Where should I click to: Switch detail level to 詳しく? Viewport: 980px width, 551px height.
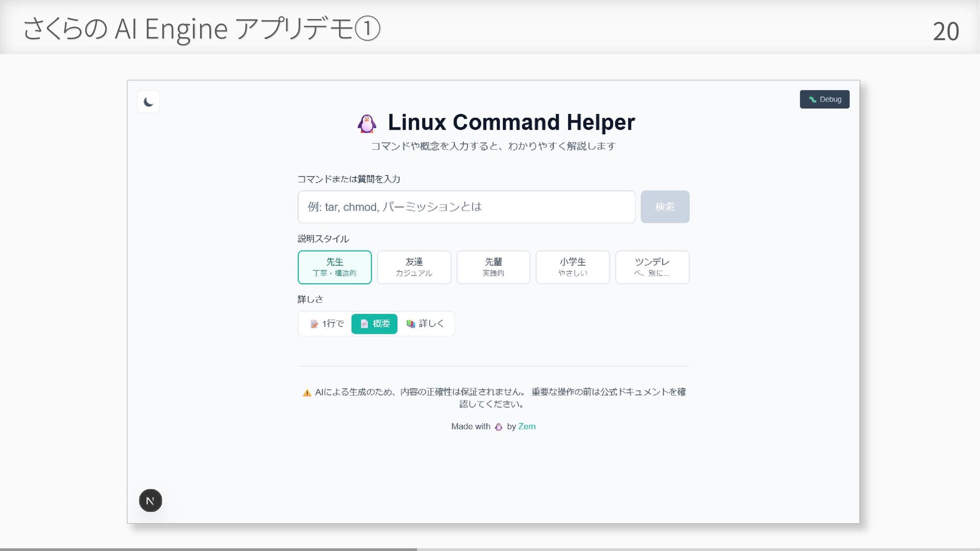(x=425, y=323)
